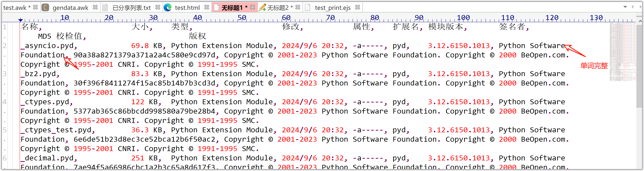Click the text document icon on 已分享列表.txt tab
Viewport: 644px width, 171px height.
pyautogui.click(x=105, y=7)
